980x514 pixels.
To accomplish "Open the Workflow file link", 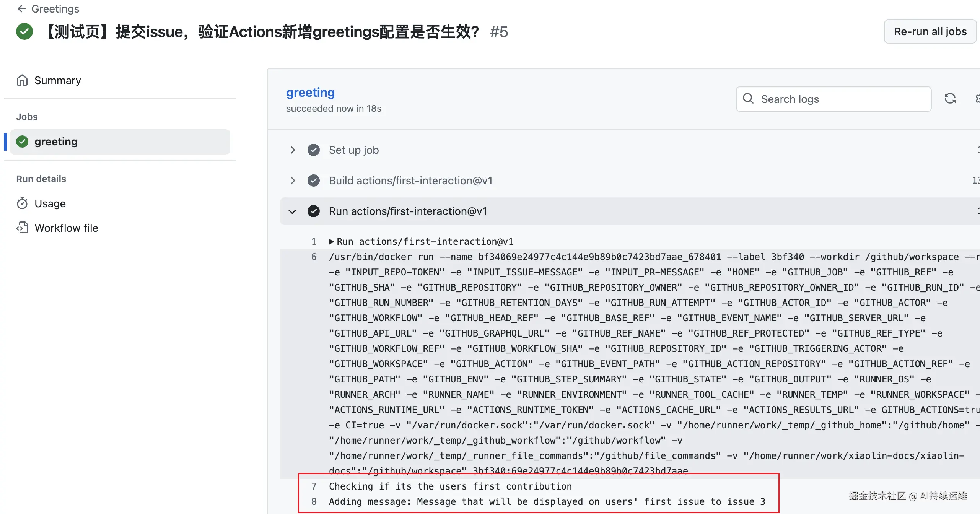I will [x=66, y=228].
